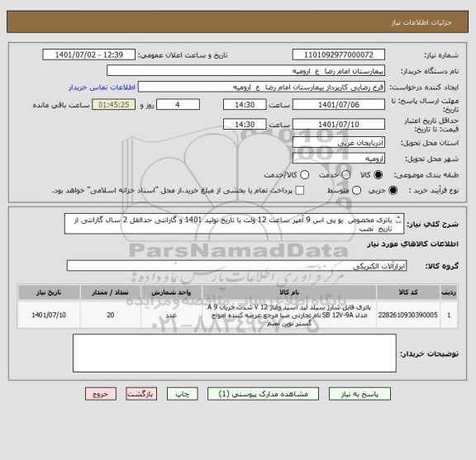Screen dimensions: 476x460
Task: Click the product name cell باتری قابل شارژ
Action: click(x=289, y=315)
